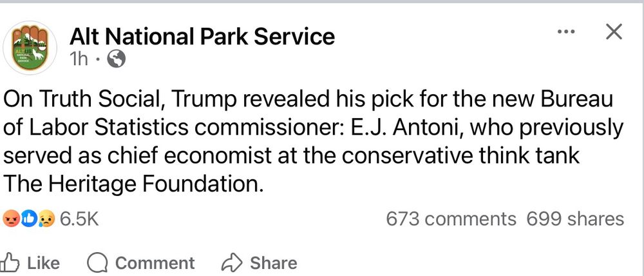View the 699 shares link
This screenshot has width=644, height=276.
[x=575, y=219]
